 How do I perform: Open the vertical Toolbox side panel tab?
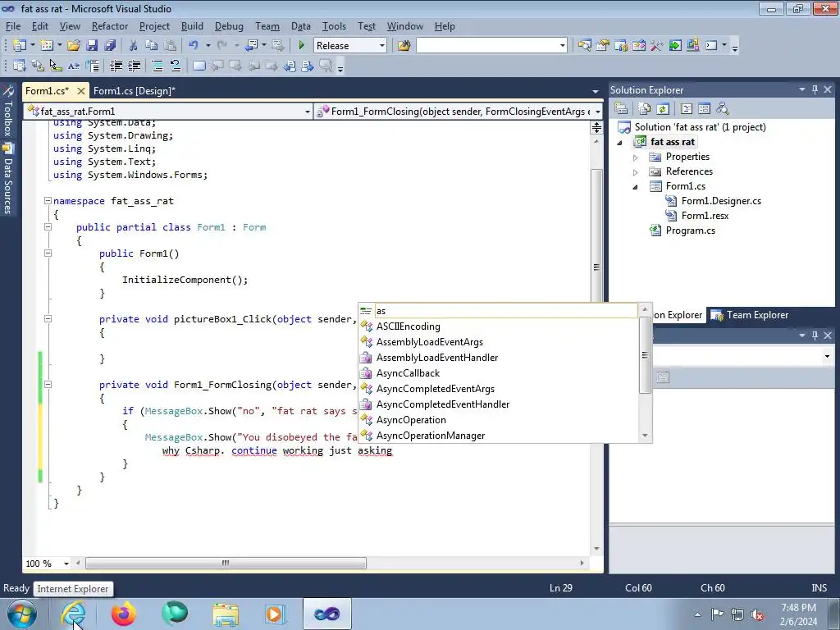(x=7, y=111)
